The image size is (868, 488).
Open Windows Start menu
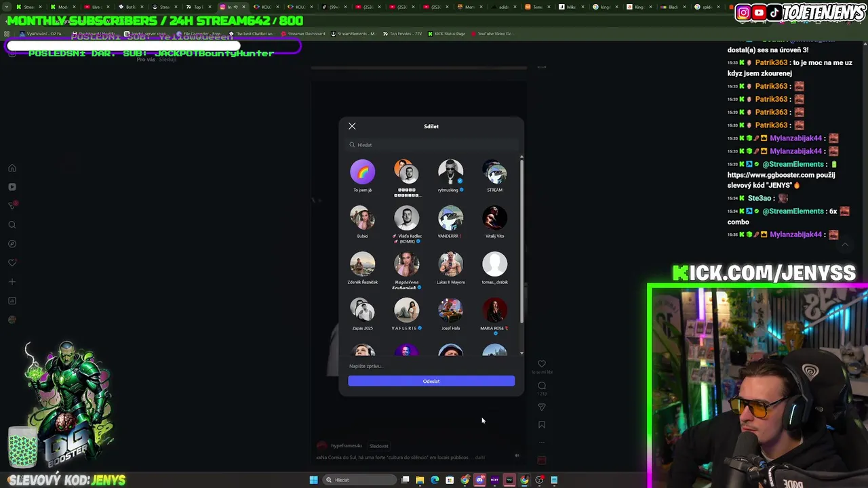click(x=313, y=480)
